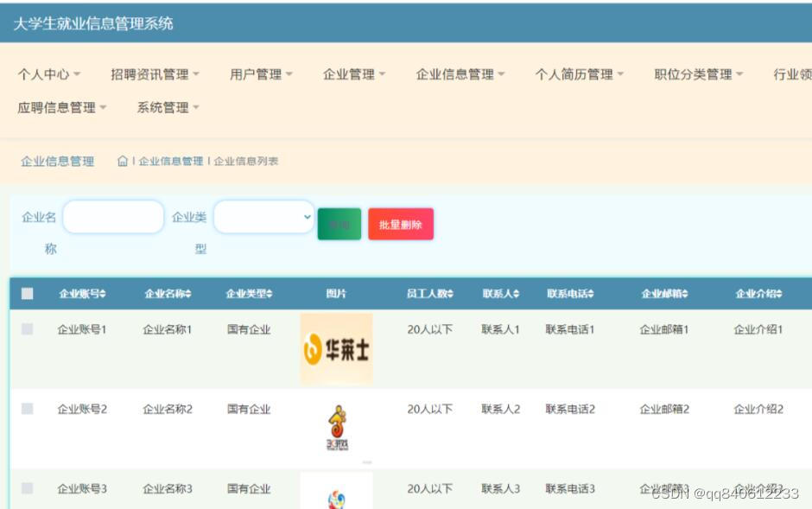Select all rows with the header checkbox
The image size is (812, 509).
27,293
